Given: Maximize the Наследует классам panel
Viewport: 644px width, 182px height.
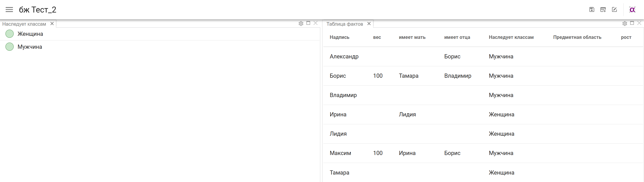Looking at the screenshot, I should pyautogui.click(x=308, y=23).
